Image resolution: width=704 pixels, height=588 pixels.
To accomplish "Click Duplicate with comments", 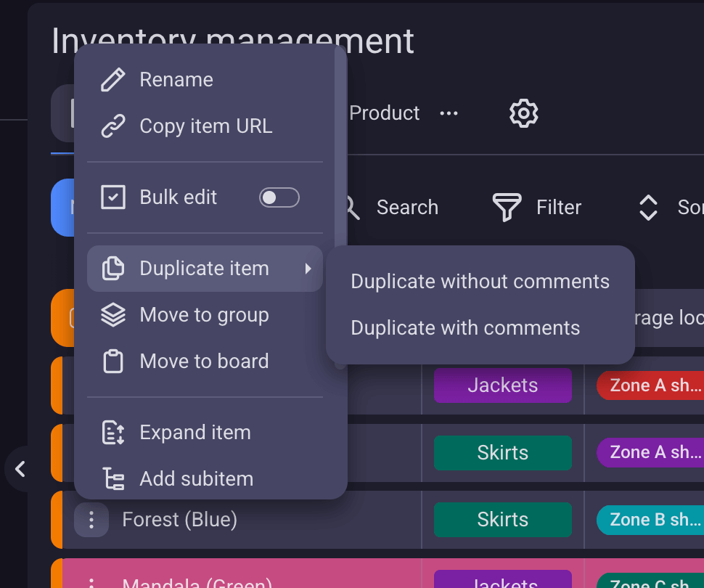I will 465,327.
